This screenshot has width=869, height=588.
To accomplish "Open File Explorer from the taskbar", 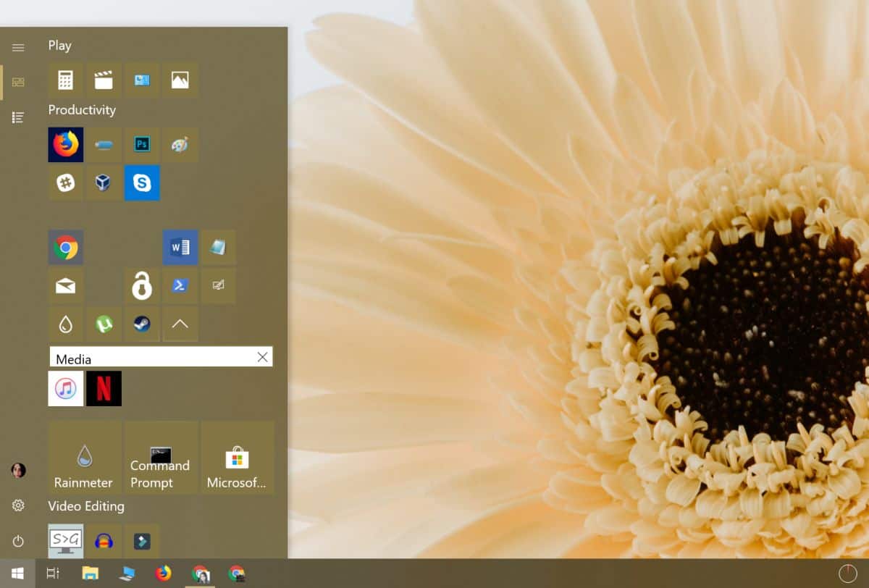I will [x=90, y=574].
